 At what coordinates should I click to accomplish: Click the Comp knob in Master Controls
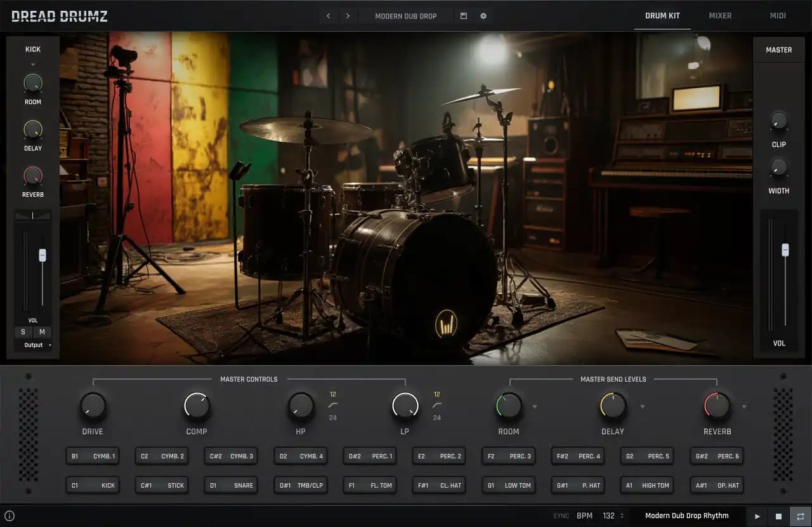pyautogui.click(x=197, y=406)
